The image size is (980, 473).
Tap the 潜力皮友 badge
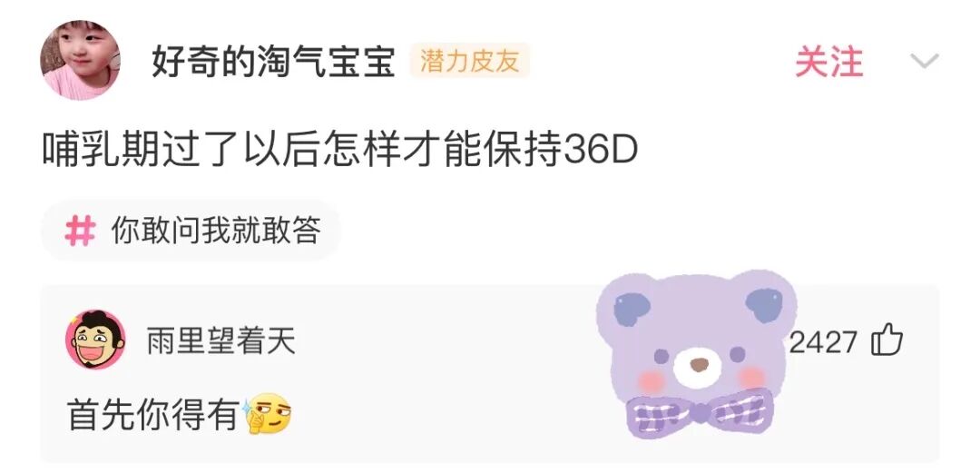(469, 61)
